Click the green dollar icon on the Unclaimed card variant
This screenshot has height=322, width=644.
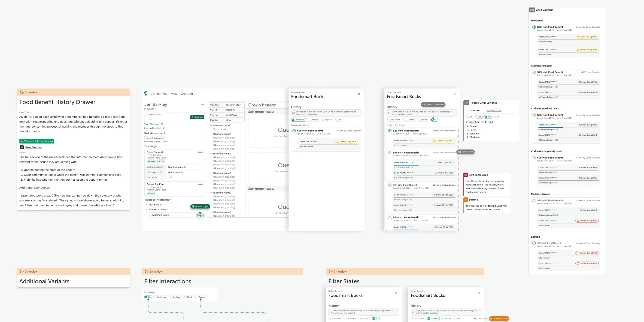534,27
